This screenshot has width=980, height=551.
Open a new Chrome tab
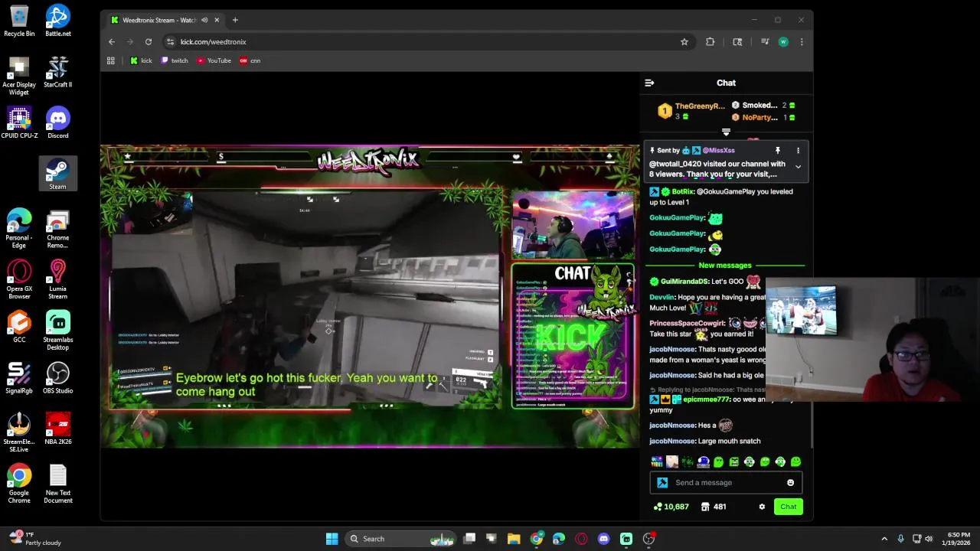[x=235, y=20]
